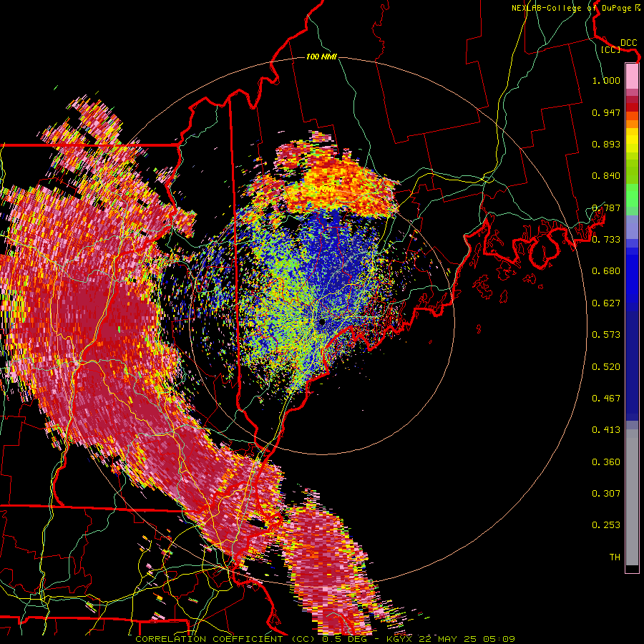This screenshot has width=644, height=644.
Task: Click the 0.253 legend value
Action: click(606, 525)
